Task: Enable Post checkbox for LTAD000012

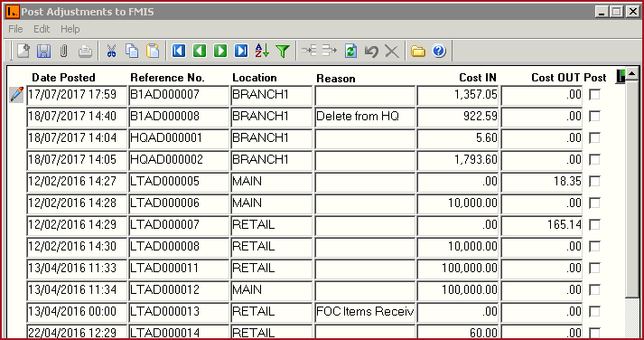Action: pos(594,290)
